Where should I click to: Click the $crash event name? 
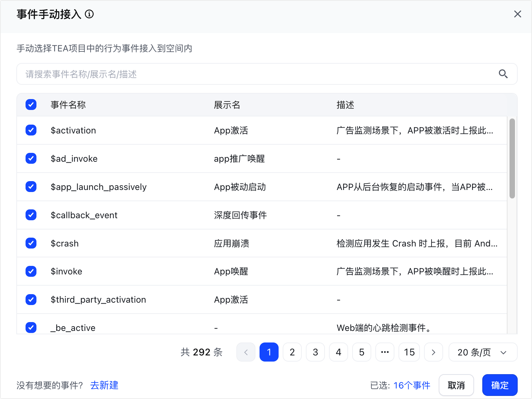tap(65, 243)
